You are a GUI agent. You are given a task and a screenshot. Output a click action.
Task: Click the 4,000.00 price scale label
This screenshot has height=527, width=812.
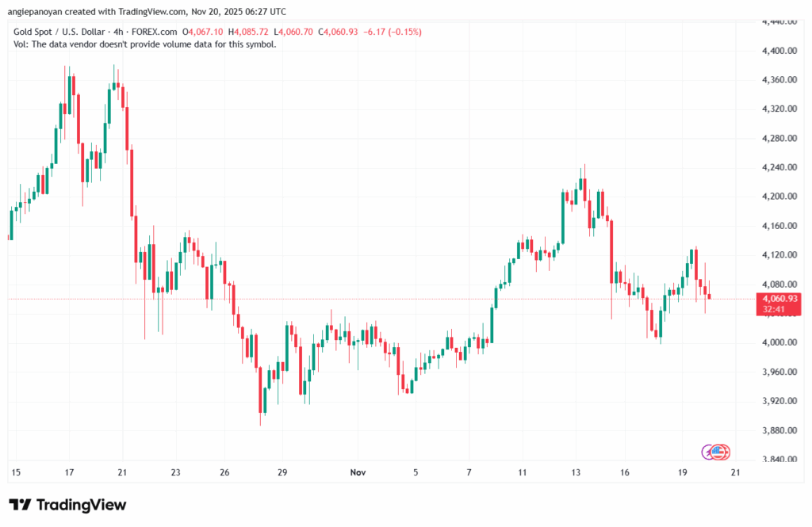779,342
